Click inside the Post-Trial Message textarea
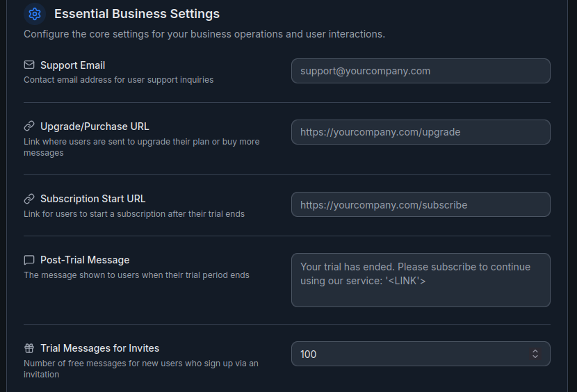Screen dimensions: 577x392 click(421, 280)
